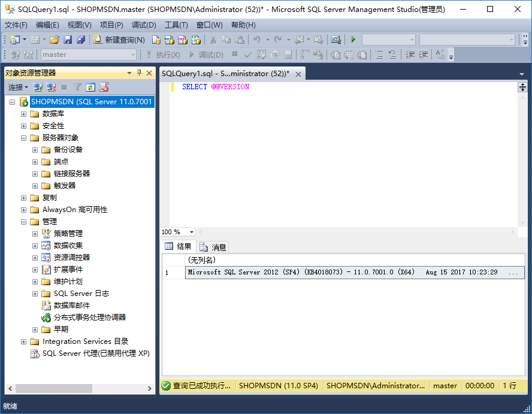Click the green Start Debugging arrow

point(353,40)
